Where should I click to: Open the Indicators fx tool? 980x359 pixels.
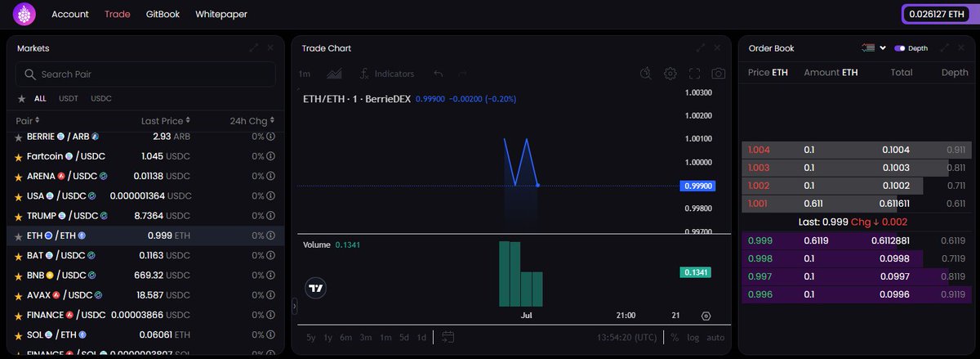(388, 74)
